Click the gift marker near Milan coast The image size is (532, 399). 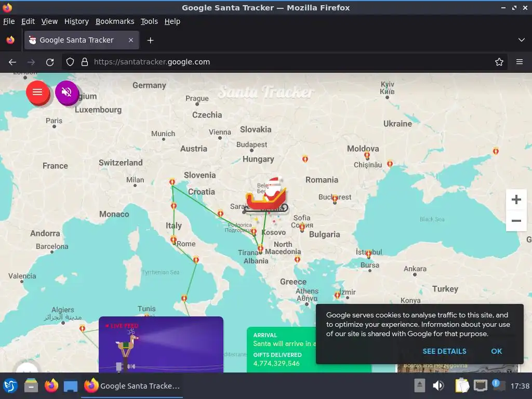(x=172, y=182)
